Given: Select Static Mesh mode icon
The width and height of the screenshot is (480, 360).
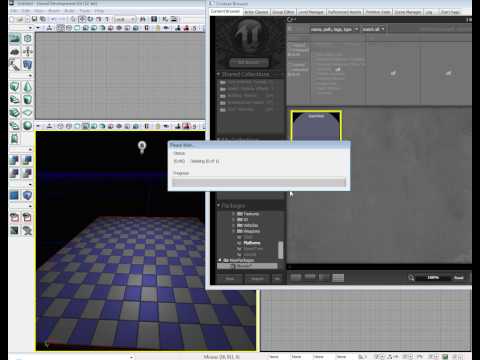Looking at the screenshot, I should point(28,65).
